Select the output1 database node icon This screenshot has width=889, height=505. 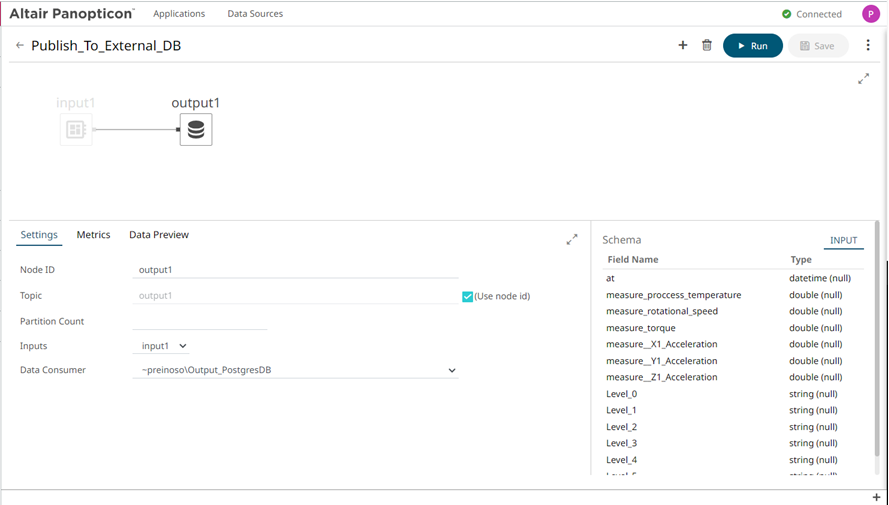(196, 130)
